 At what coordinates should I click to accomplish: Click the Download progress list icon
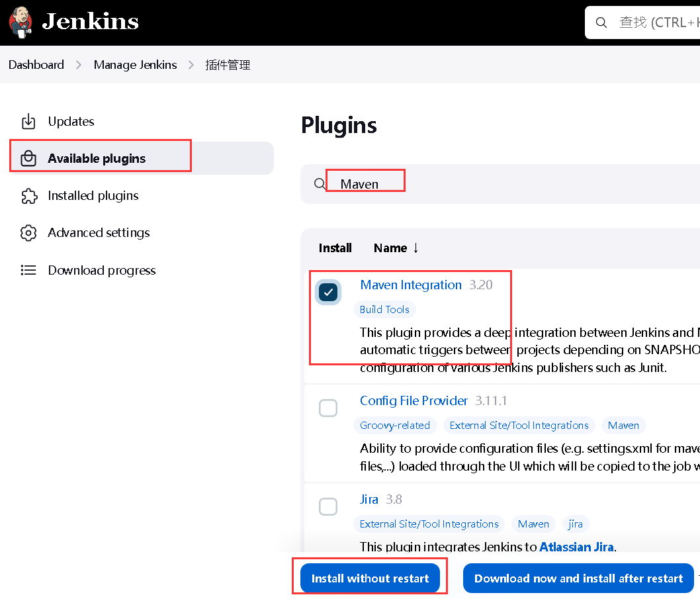28,270
